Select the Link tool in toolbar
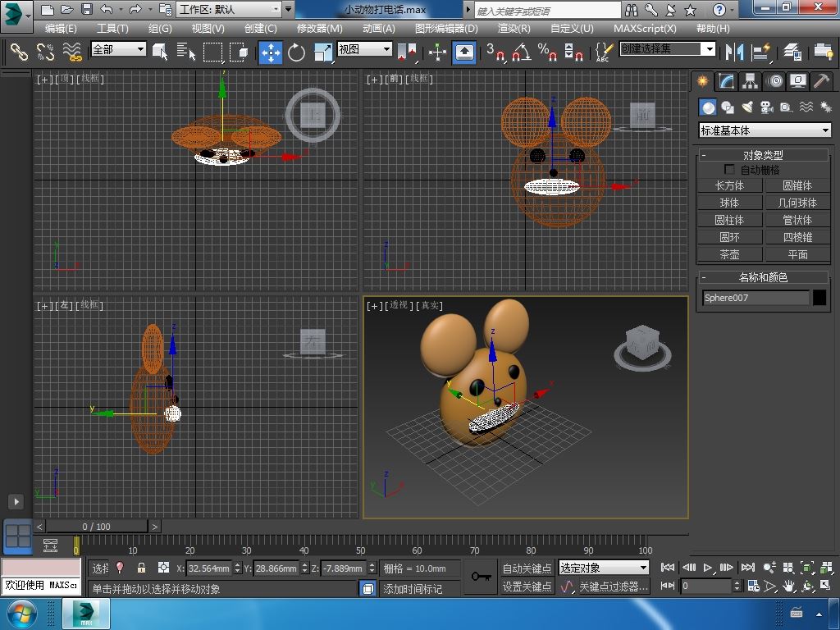The width and height of the screenshot is (840, 630). pos(20,52)
